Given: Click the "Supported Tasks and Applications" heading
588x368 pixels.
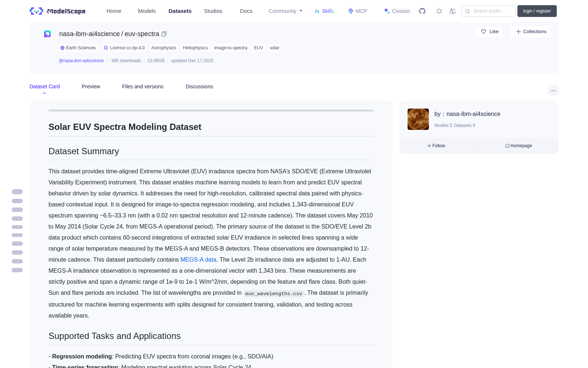Looking at the screenshot, I should tap(115, 336).
